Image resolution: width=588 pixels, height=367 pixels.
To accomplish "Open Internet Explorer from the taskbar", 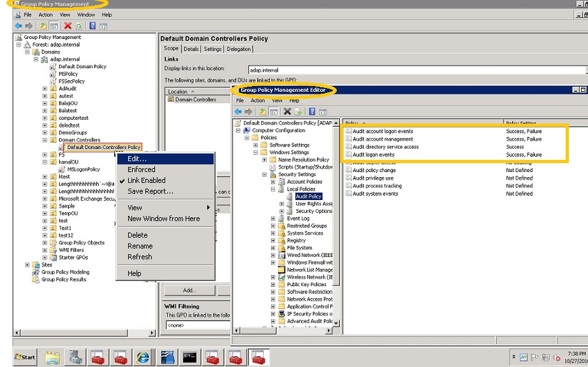I will click(x=143, y=357).
